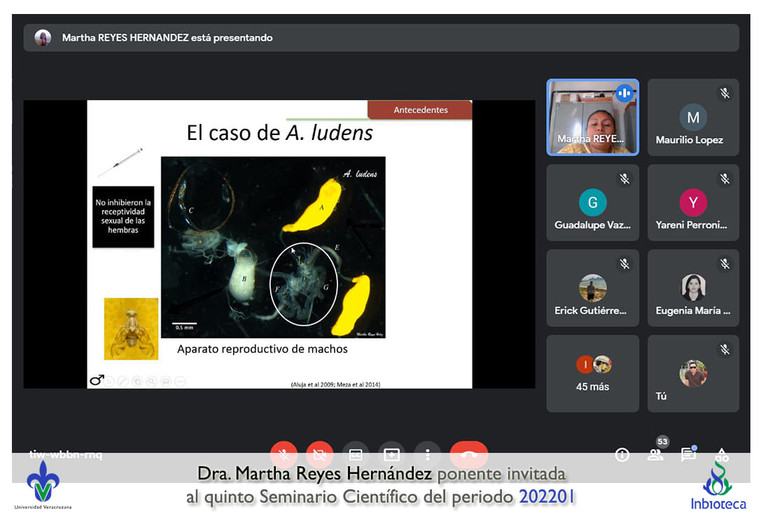Viewport: 763px width, 532px height.
Task: Click the slideshow zoom magnifier icon
Action: [x=151, y=381]
